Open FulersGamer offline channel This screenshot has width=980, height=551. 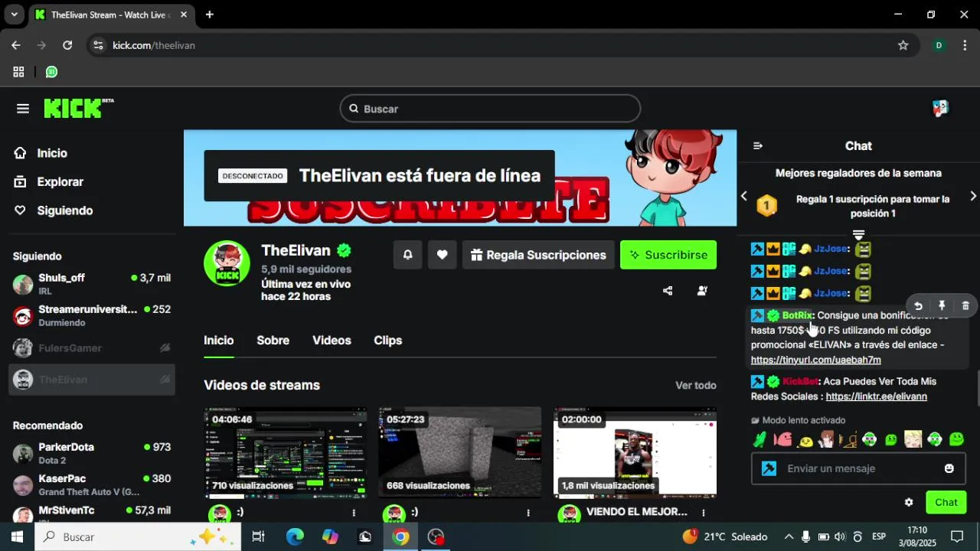[x=92, y=348]
